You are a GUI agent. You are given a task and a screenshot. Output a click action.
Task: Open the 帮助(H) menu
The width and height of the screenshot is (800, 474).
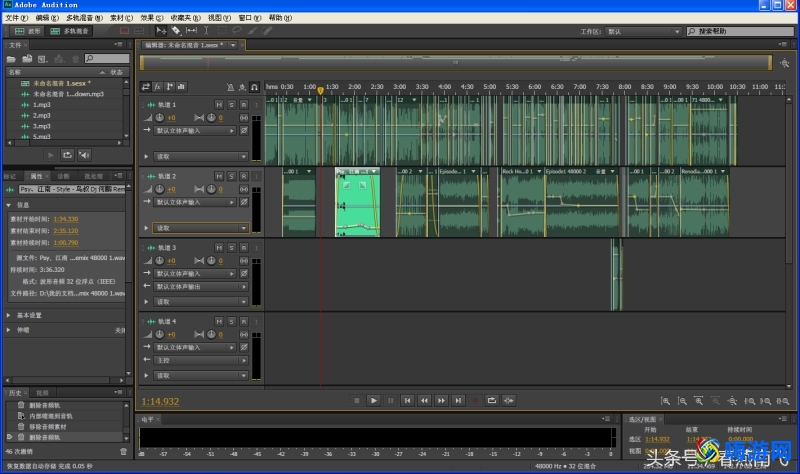pos(280,18)
